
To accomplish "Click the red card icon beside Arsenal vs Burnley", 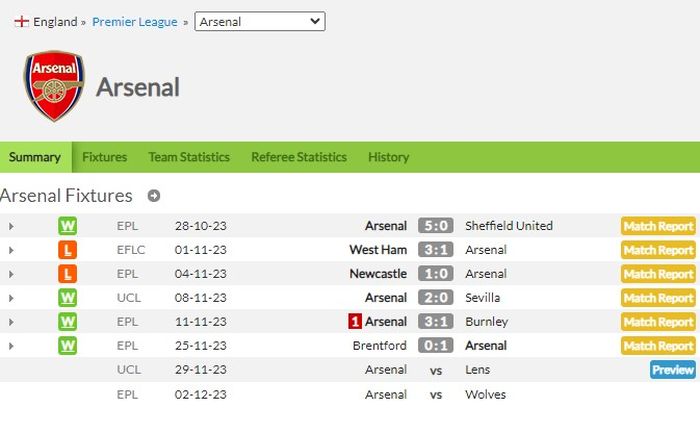I will (x=355, y=321).
